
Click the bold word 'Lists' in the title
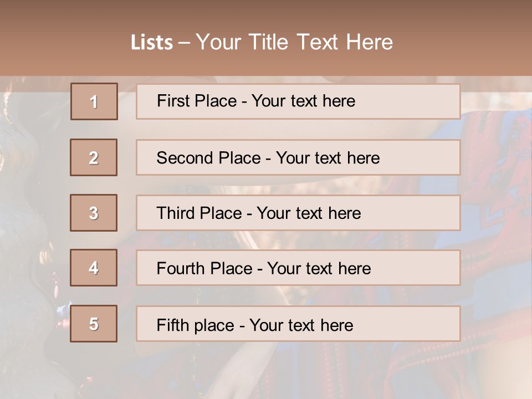(x=152, y=42)
